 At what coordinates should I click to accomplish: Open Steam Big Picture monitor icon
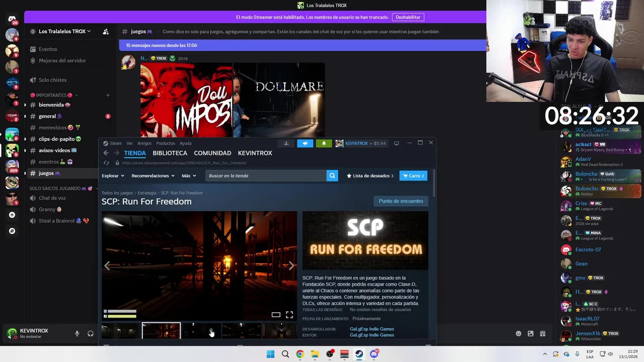396,143
